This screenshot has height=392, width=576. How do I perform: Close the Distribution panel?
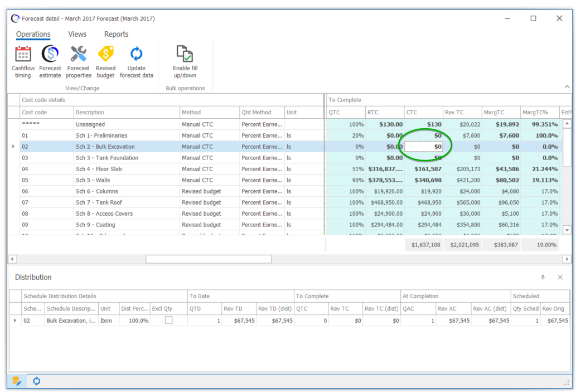click(560, 277)
